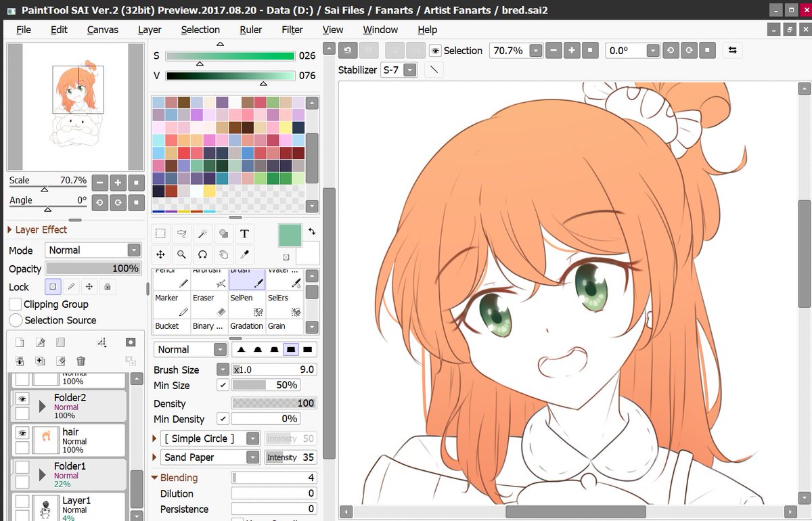
Task: Toggle the Selection Source option
Action: pyautogui.click(x=16, y=320)
